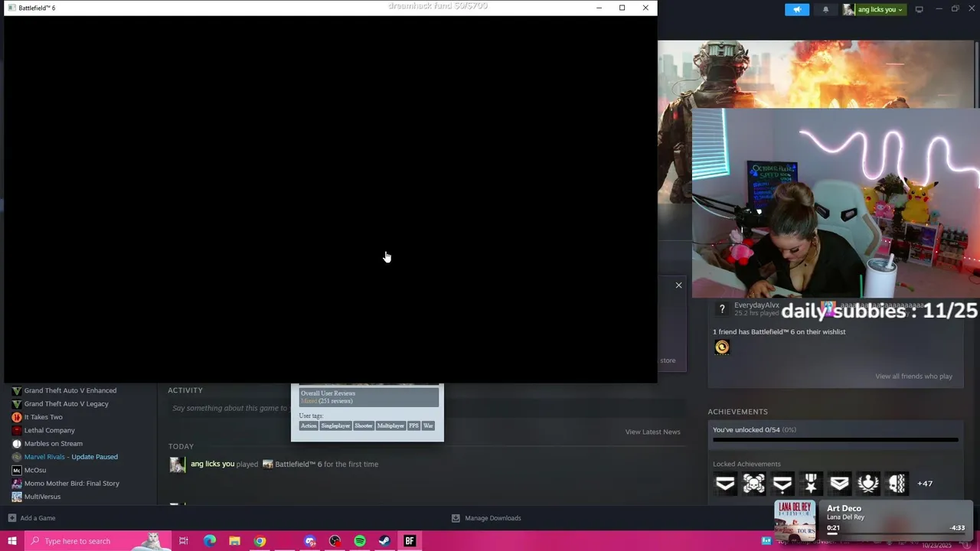Select Marbles on Stream in game list

coord(53,443)
